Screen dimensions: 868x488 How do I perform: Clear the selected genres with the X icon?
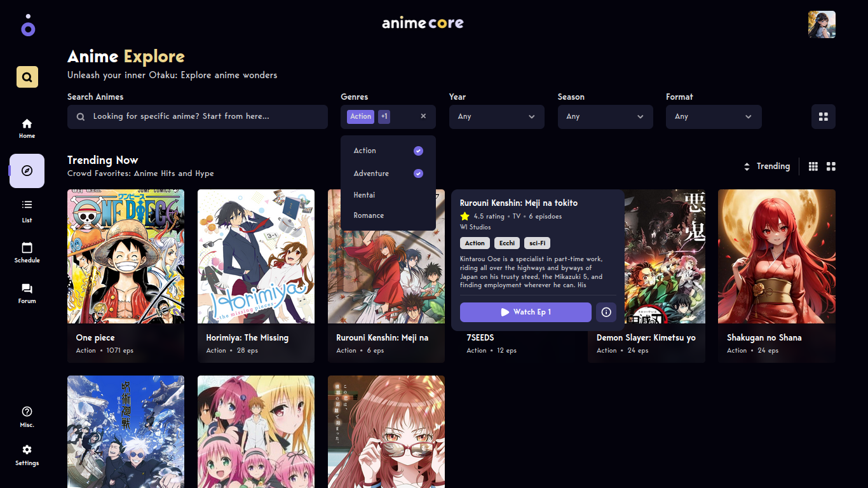click(423, 116)
